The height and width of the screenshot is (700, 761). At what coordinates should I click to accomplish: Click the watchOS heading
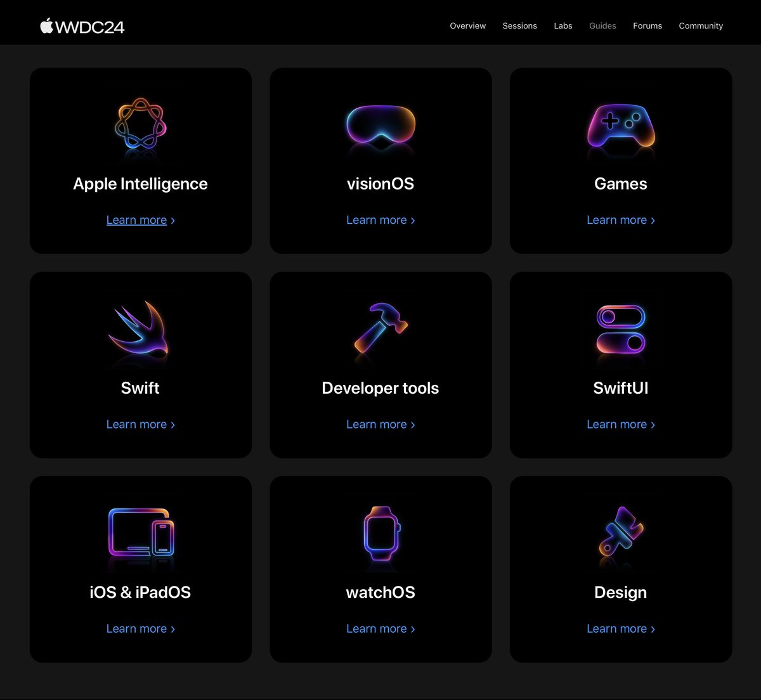point(380,592)
